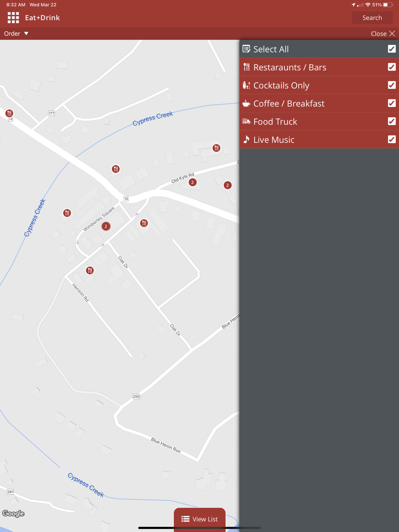This screenshot has width=399, height=532.
Task: Uncheck the Restaraunts / Bars checkbox
Action: coord(392,67)
